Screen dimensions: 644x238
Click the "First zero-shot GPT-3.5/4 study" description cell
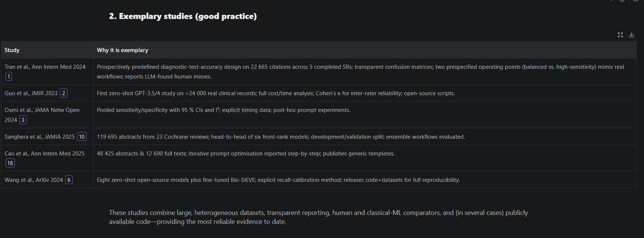pos(275,93)
